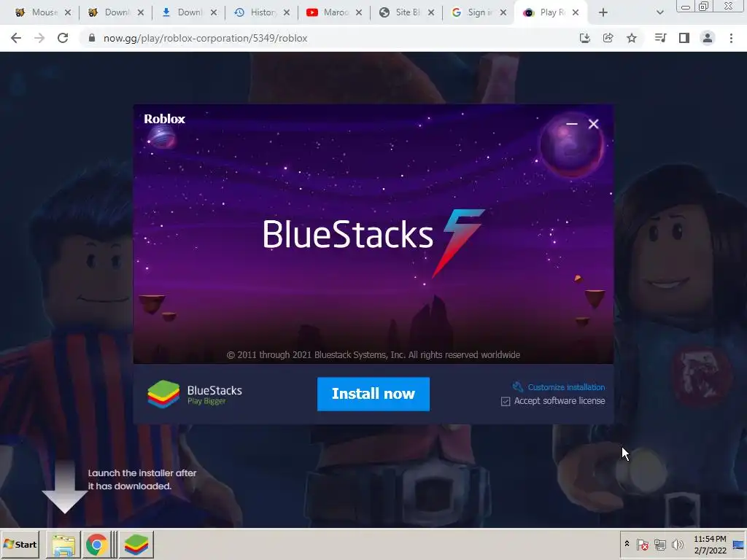Click the install app icon in address bar
This screenshot has width=747, height=560.
585,38
